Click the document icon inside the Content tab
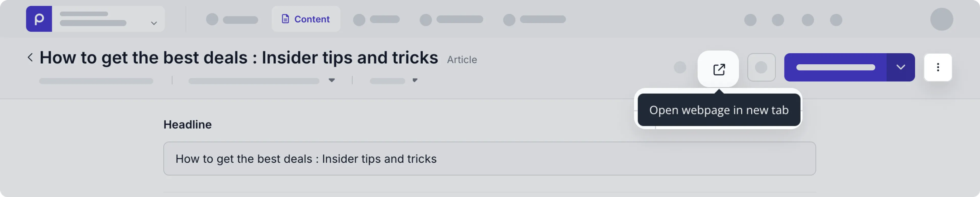Screen dimensions: 980x197 click(x=285, y=19)
